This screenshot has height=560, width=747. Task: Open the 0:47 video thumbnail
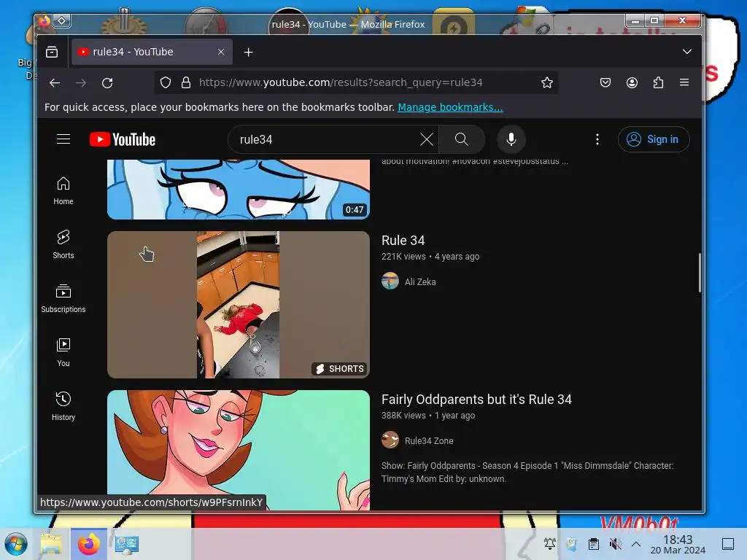pyautogui.click(x=239, y=190)
